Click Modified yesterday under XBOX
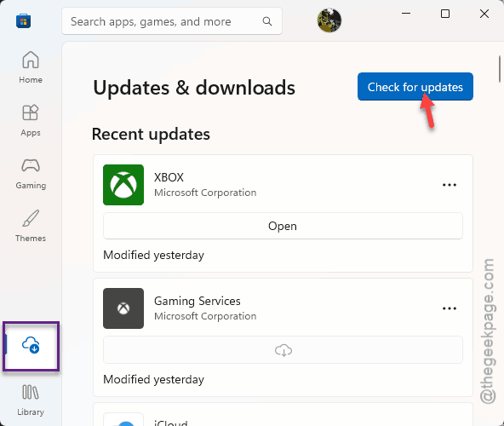The width and height of the screenshot is (504, 426). pos(153,255)
